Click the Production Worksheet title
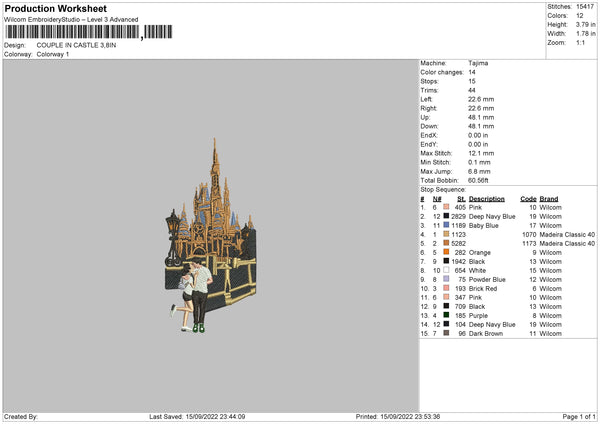The image size is (600, 424). (56, 8)
